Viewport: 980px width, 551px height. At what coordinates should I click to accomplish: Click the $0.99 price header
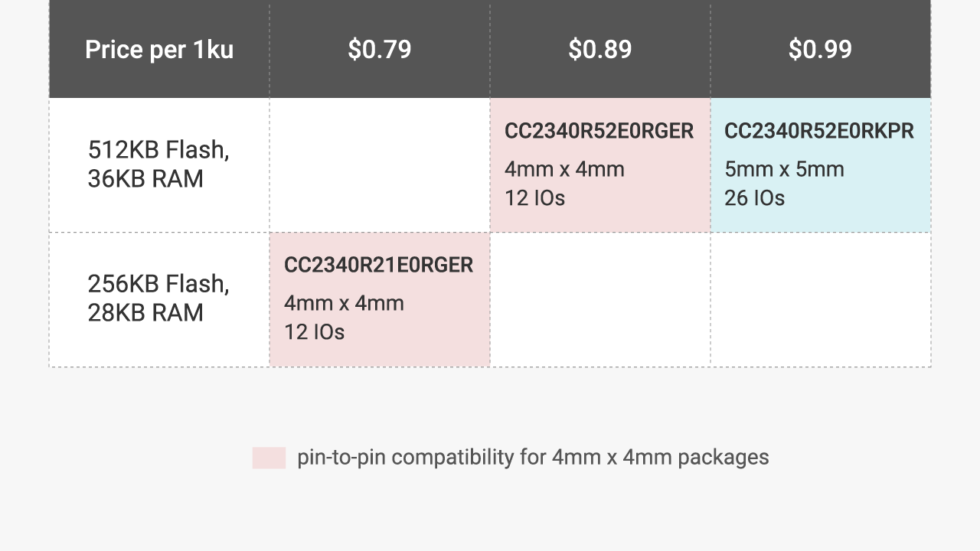(x=821, y=50)
